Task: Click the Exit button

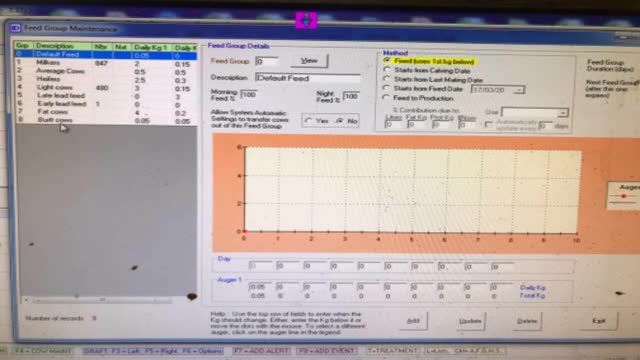Action: click(599, 321)
